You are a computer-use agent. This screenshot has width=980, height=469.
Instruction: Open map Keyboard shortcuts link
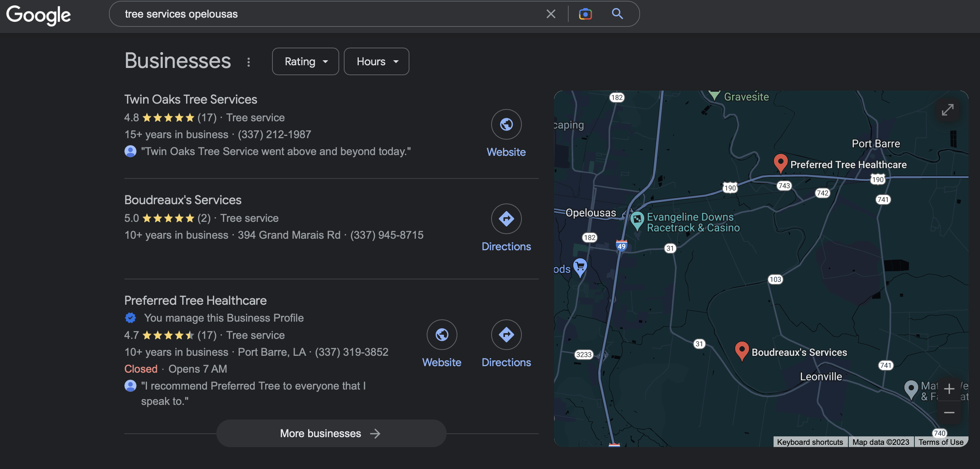coord(810,442)
